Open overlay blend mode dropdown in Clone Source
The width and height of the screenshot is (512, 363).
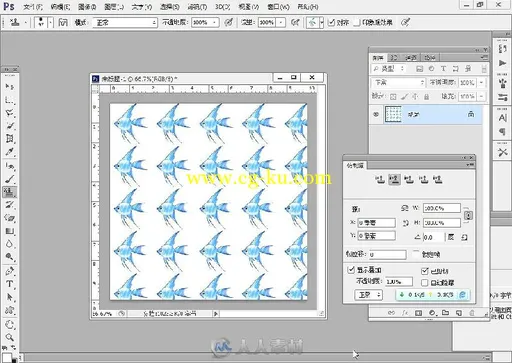point(368,295)
